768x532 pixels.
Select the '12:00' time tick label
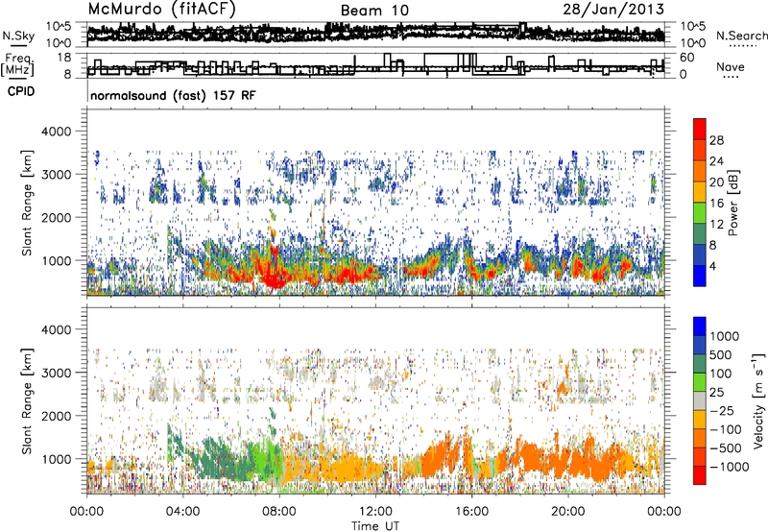pos(375,512)
